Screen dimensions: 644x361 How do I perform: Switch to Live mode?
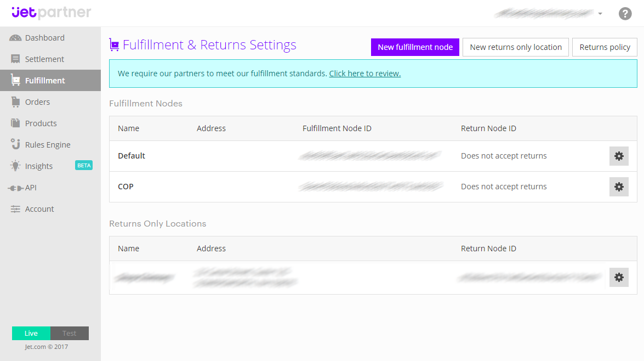pyautogui.click(x=31, y=334)
